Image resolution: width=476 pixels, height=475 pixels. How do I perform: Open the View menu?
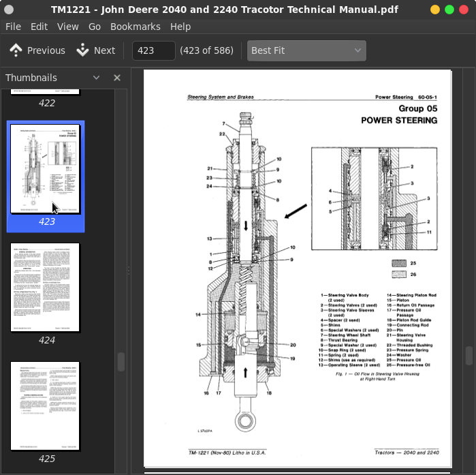pos(68,27)
